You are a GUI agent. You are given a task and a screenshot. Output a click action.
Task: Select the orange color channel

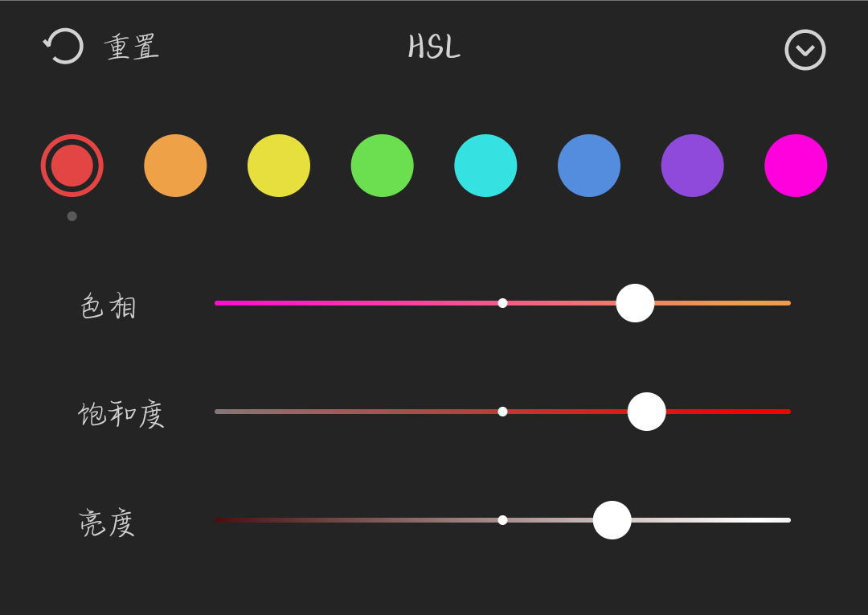coord(175,166)
